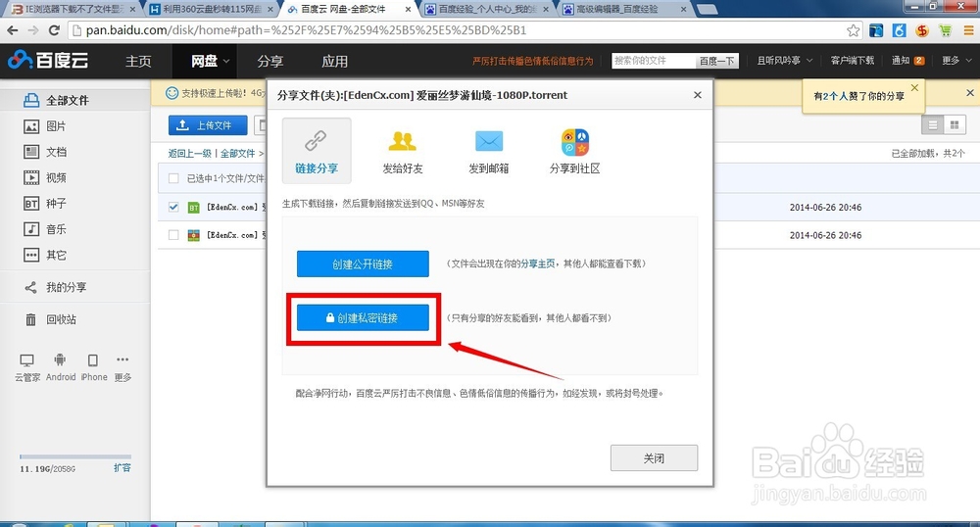The height and width of the screenshot is (527, 980).
Task: Go to 应用 in top navigation
Action: point(335,61)
